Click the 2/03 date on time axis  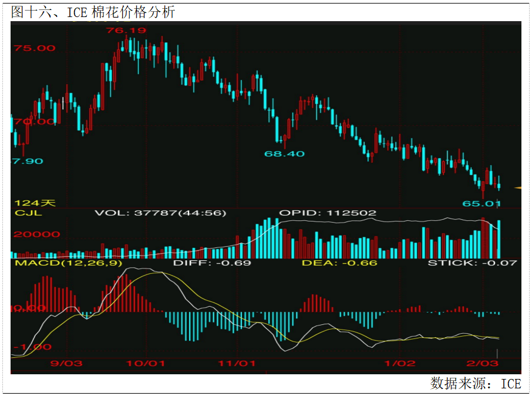click(x=486, y=364)
